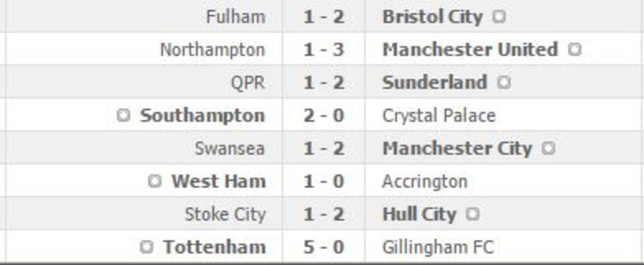Viewport: 644px width, 265px height.
Task: Open the Accrington team link
Action: [x=424, y=181]
